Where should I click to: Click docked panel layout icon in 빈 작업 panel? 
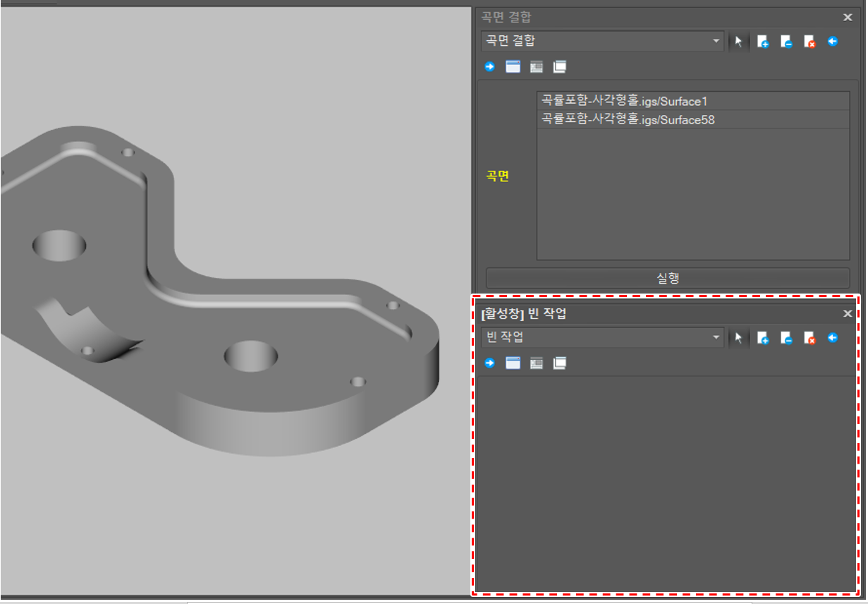click(537, 363)
